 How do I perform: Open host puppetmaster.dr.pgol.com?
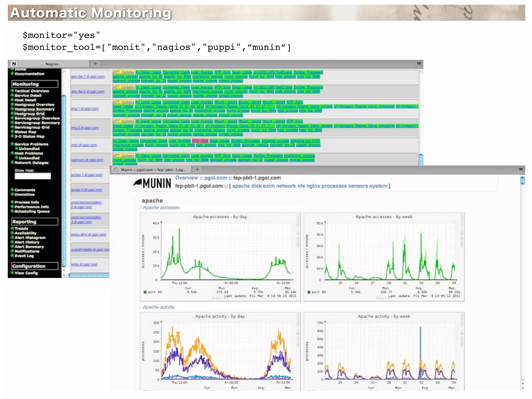pyautogui.click(x=90, y=249)
